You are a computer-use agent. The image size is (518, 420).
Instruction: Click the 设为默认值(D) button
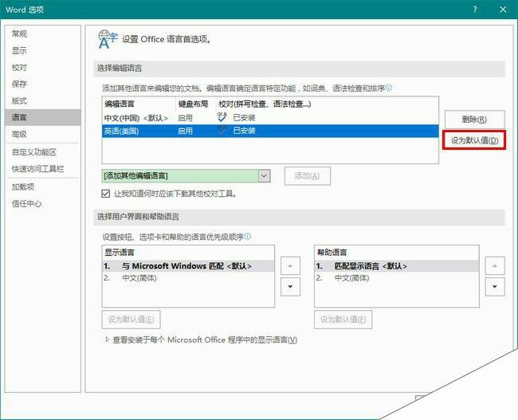pyautogui.click(x=474, y=140)
